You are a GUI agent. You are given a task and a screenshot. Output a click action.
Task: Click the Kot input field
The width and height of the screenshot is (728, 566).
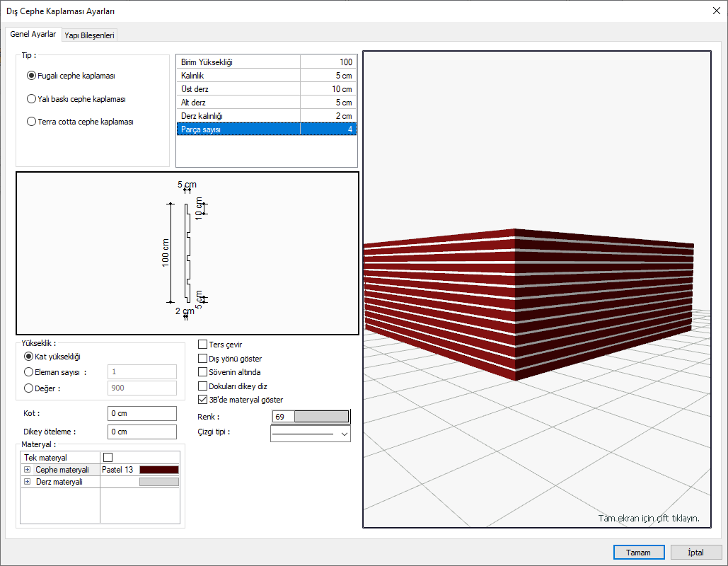pos(141,413)
